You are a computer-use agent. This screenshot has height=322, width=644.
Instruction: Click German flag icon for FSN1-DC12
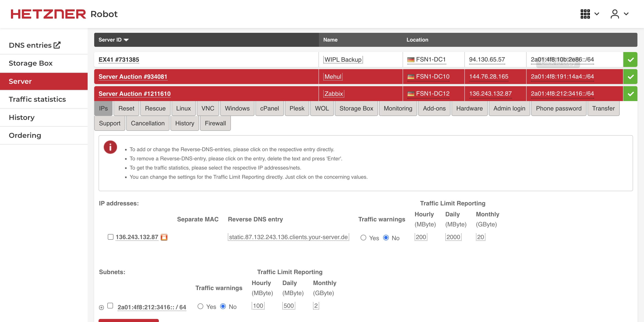[411, 94]
